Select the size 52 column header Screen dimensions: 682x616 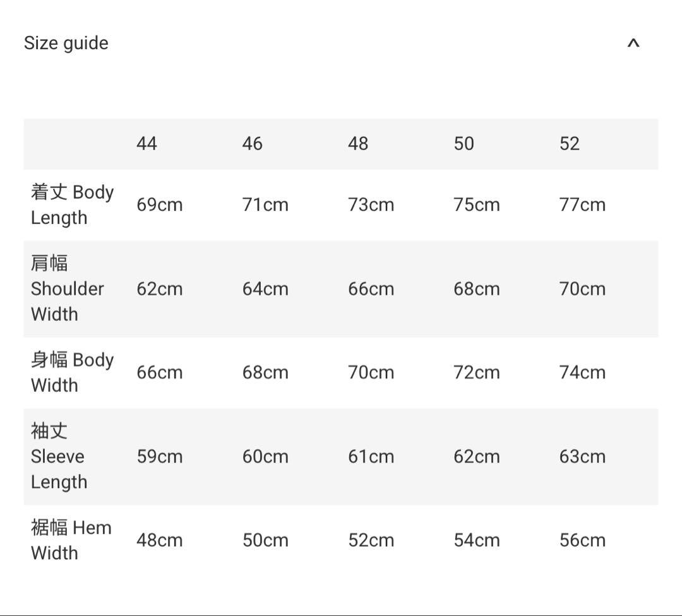pyautogui.click(x=569, y=144)
